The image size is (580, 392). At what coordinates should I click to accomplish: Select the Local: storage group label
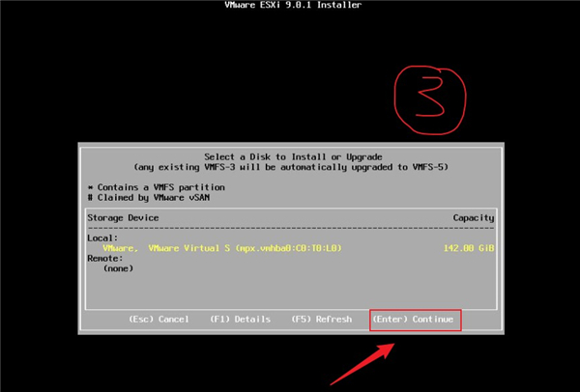(x=101, y=238)
